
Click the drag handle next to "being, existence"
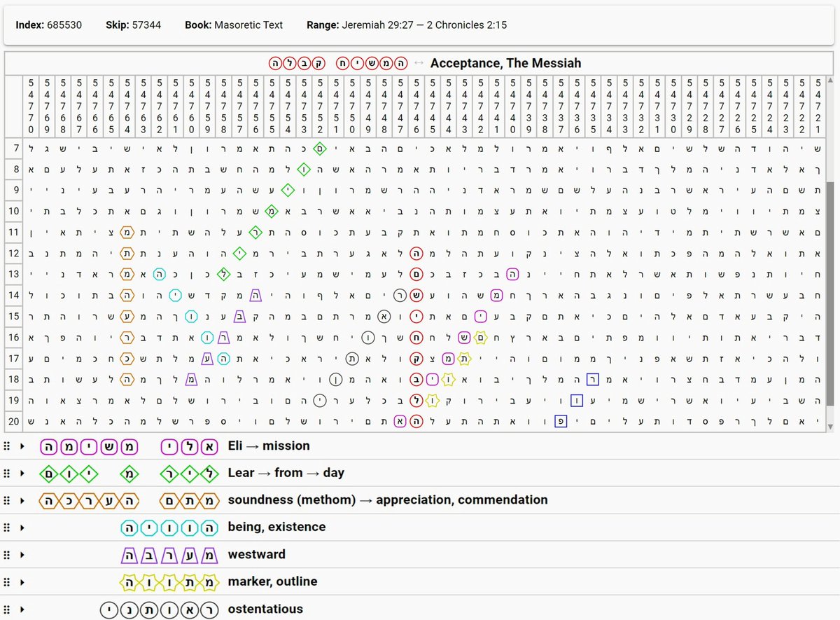click(7, 527)
